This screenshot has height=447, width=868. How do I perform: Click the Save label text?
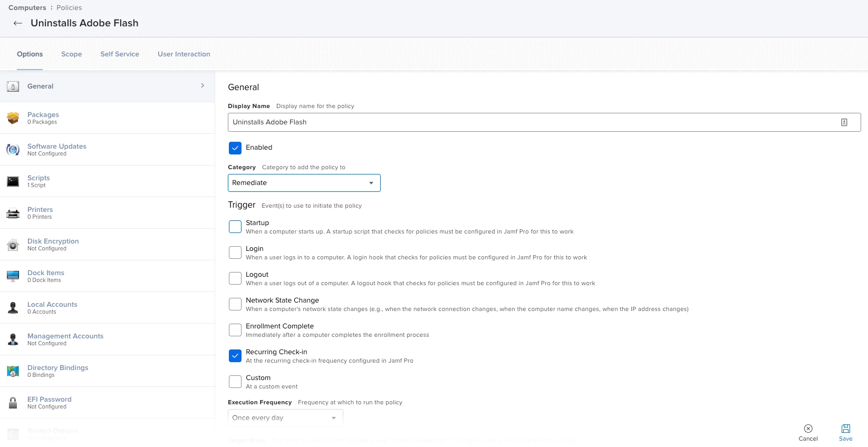coord(846,439)
